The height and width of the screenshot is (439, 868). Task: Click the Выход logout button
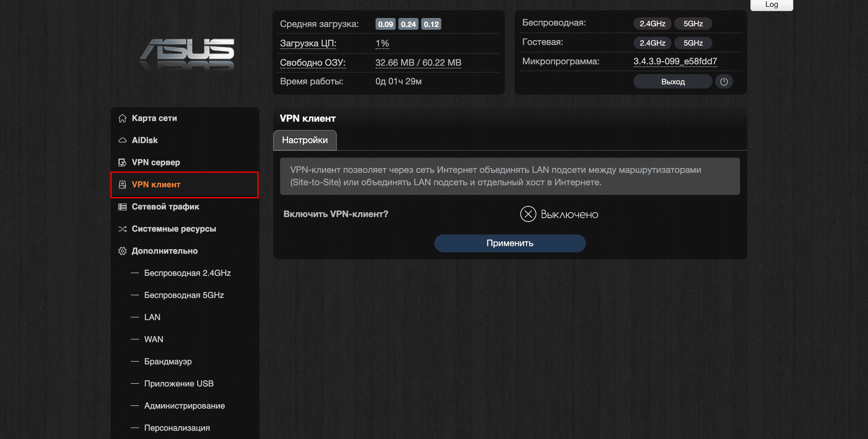tap(673, 82)
